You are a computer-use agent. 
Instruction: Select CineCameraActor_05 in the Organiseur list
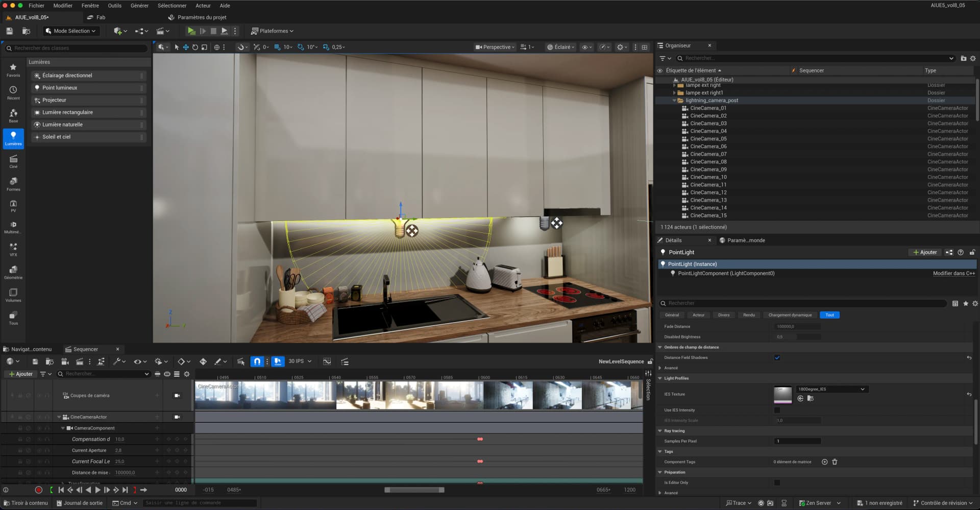[709, 138]
